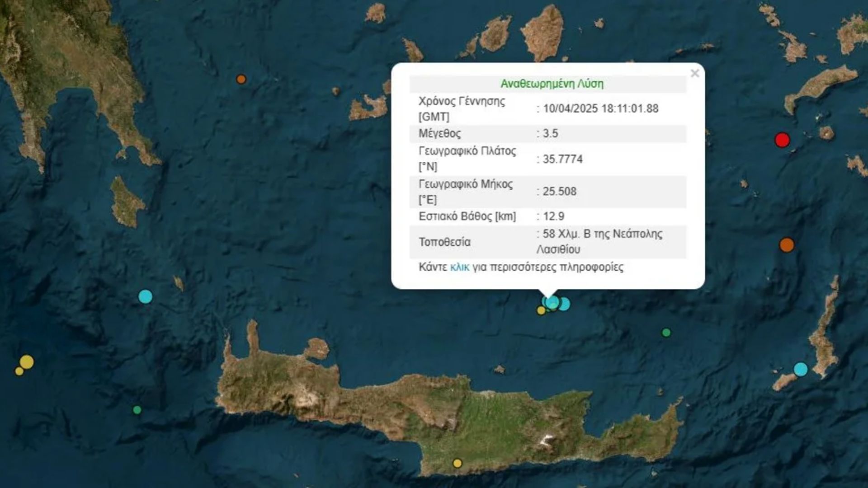Click the magnitude value 3.5 row

[x=548, y=134]
